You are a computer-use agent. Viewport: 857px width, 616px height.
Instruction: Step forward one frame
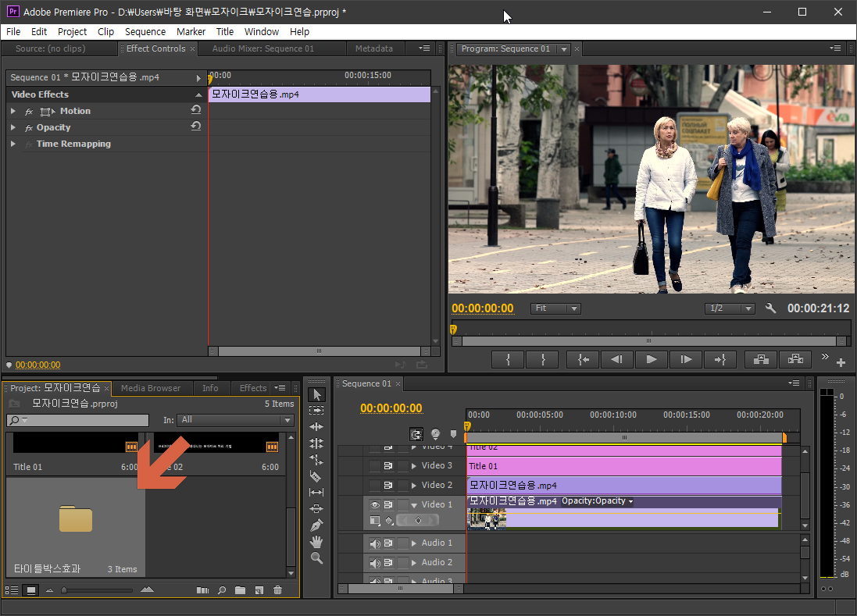(x=686, y=359)
